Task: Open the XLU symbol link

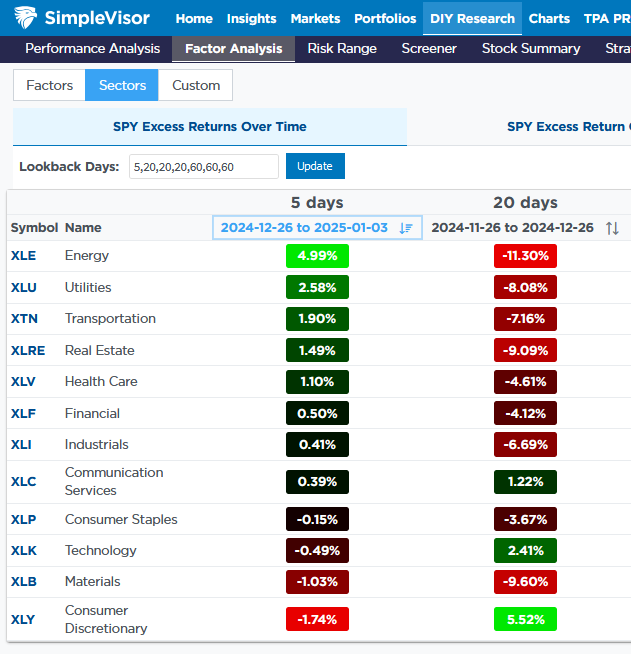Action: (24, 288)
